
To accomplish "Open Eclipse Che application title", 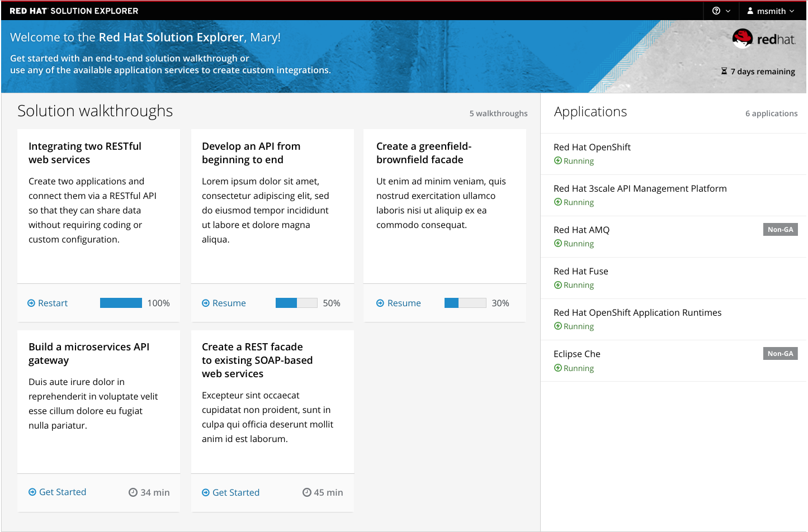I will 577,354.
